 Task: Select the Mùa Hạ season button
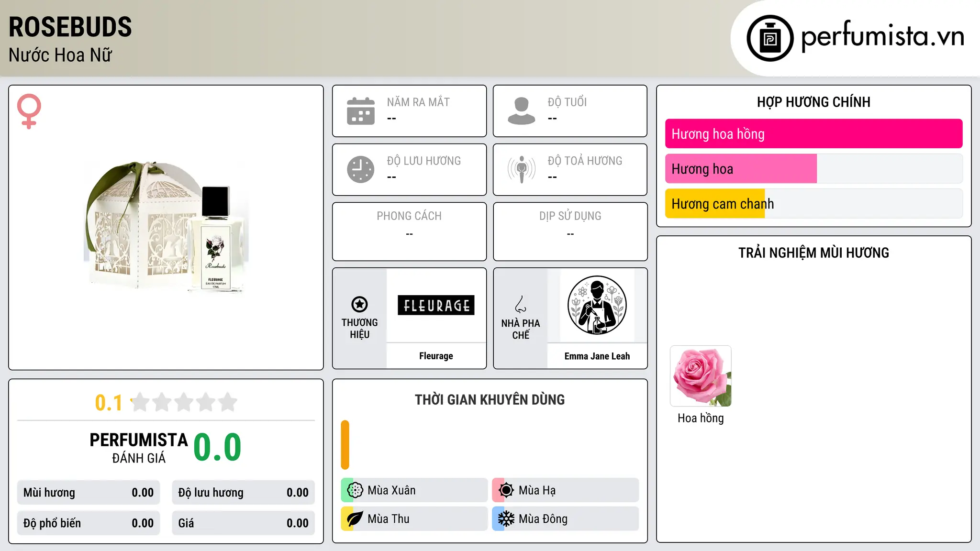click(x=566, y=490)
